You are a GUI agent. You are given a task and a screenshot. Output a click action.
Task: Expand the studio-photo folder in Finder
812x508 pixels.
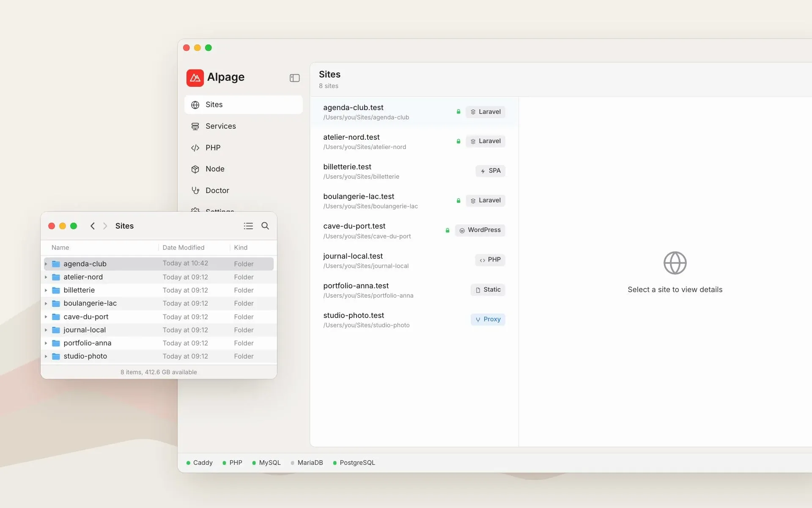[46, 356]
